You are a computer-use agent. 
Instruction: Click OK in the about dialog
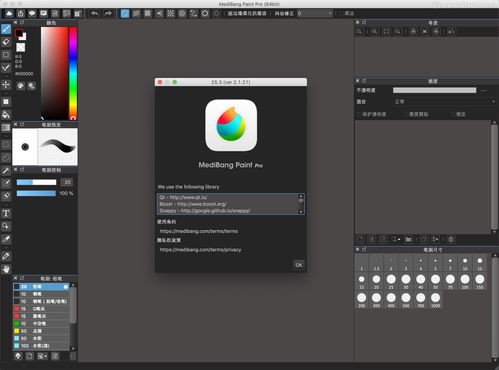click(299, 265)
